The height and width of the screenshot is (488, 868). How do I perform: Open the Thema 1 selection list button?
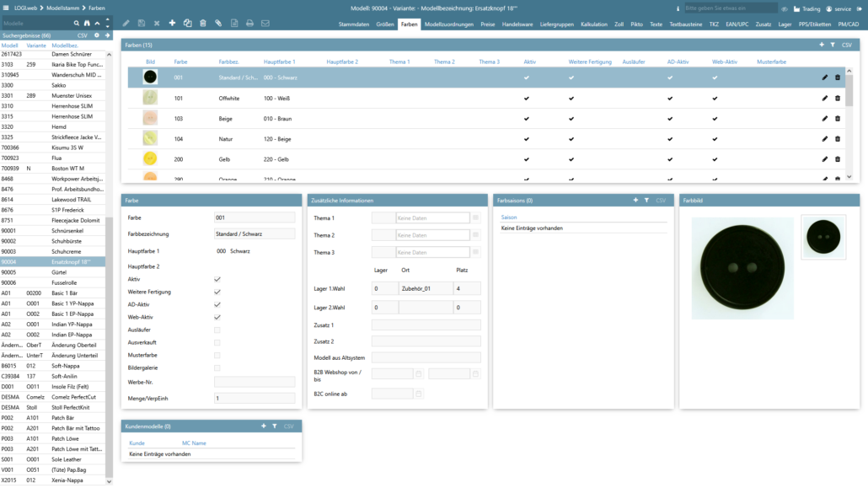point(475,218)
